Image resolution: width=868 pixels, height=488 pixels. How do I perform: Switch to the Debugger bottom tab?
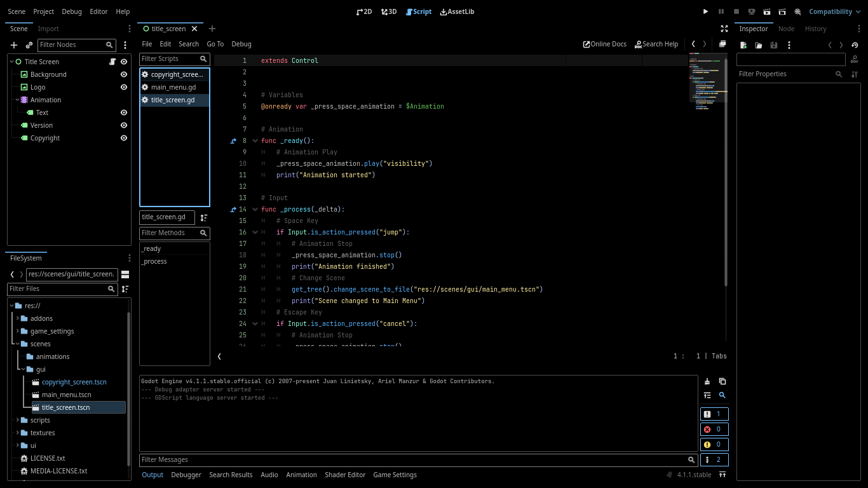point(186,475)
